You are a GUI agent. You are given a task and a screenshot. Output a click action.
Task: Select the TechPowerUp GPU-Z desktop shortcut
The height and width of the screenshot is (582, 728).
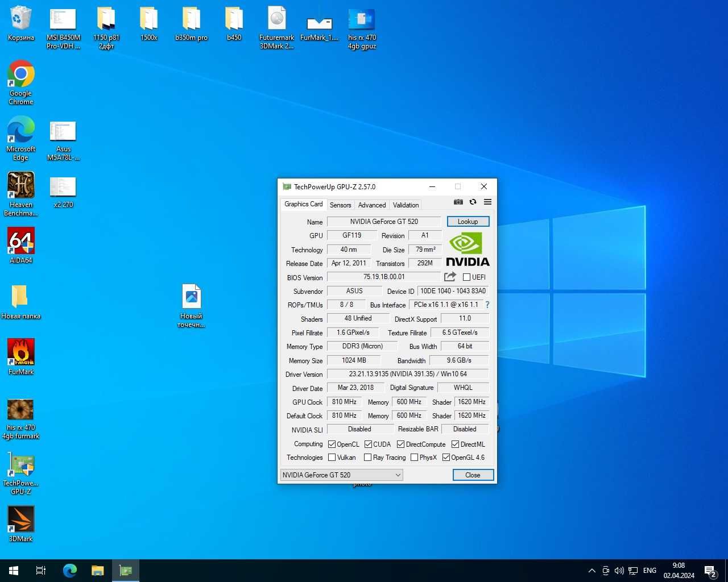pos(21,473)
